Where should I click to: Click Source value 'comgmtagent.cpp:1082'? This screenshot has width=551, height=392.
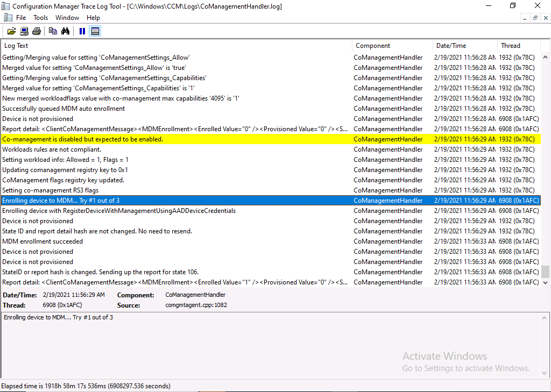[196, 305]
